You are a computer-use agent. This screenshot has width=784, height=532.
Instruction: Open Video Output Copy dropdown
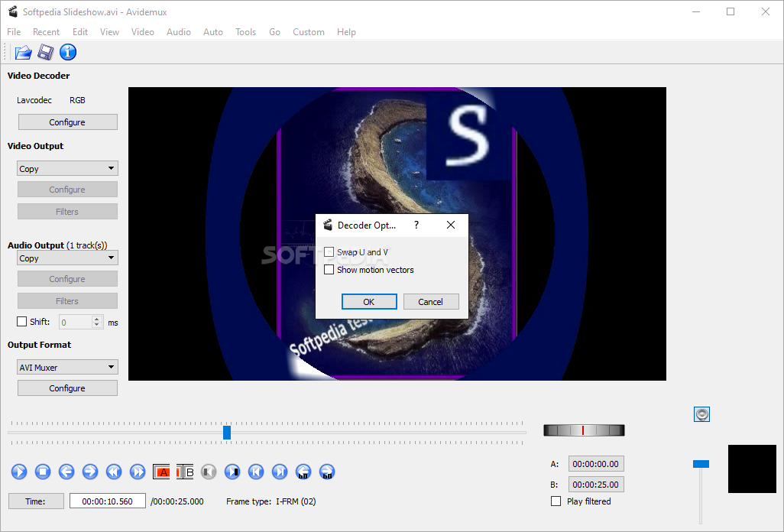pyautogui.click(x=67, y=168)
